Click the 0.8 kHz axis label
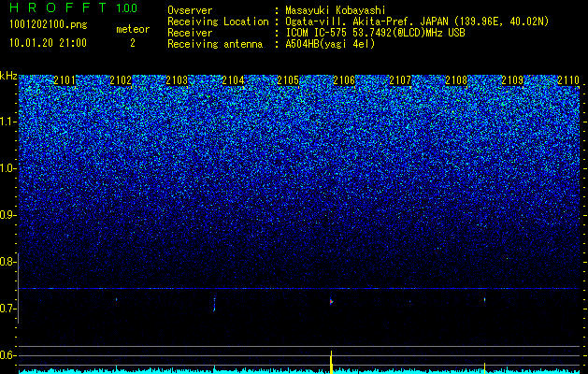This screenshot has width=588, height=374. pyautogui.click(x=7, y=262)
